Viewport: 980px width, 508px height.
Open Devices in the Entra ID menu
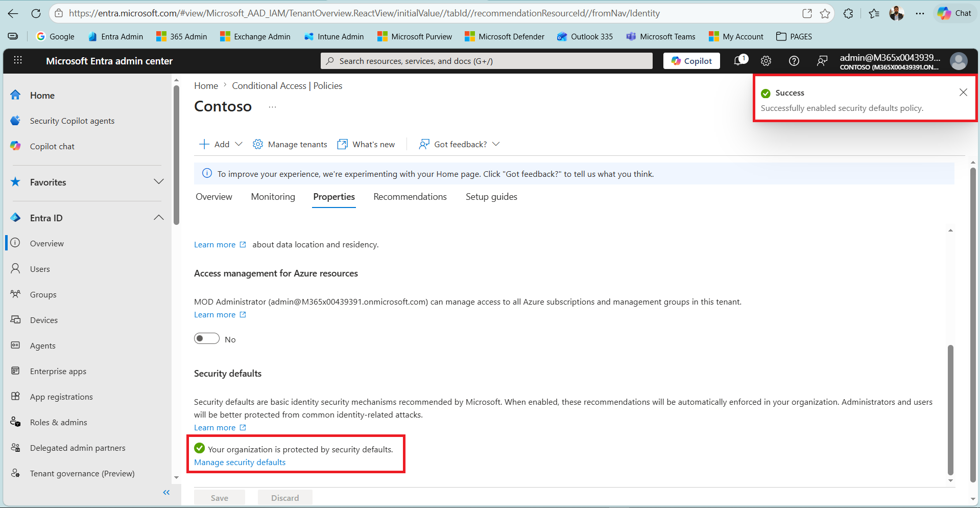tap(44, 320)
